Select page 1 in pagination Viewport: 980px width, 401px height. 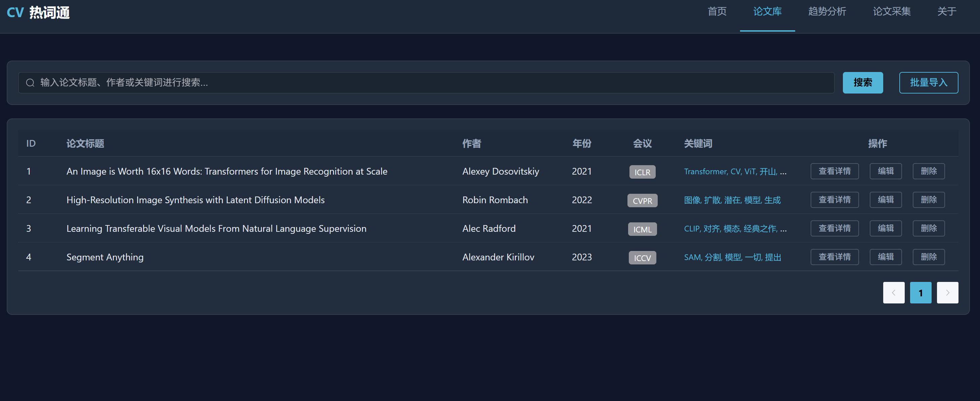coord(920,292)
